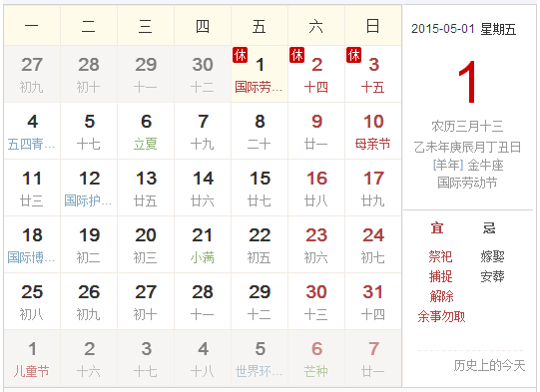Open 历史上的今天 link

(x=489, y=365)
